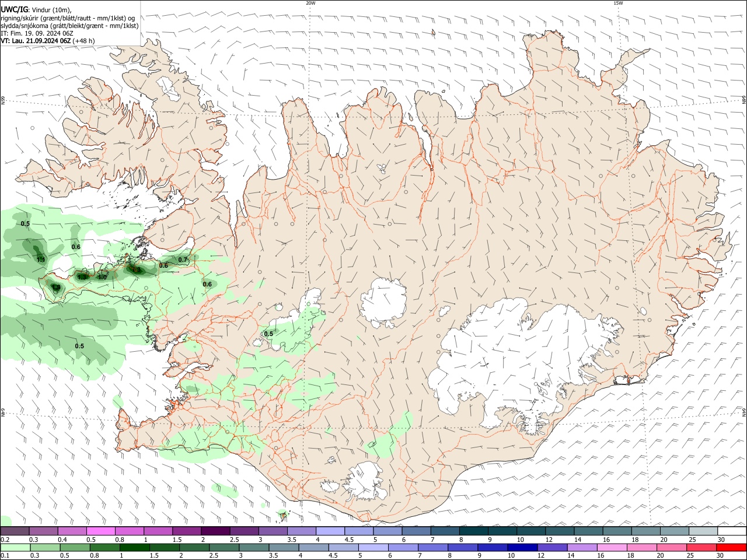Click the 'rigning/skúrir' legend description line
The width and height of the screenshot is (747, 560).
pyautogui.click(x=68, y=18)
